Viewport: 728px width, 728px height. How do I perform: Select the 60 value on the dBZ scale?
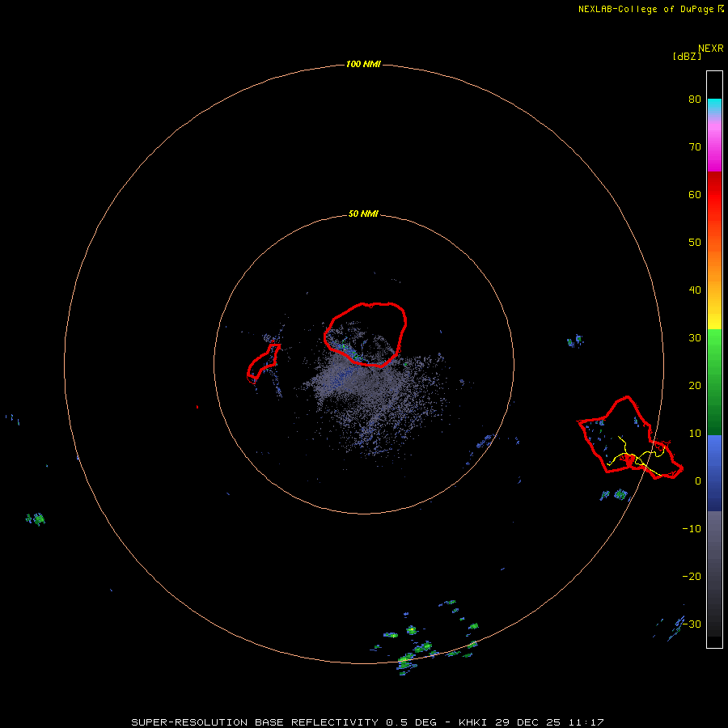695,194
